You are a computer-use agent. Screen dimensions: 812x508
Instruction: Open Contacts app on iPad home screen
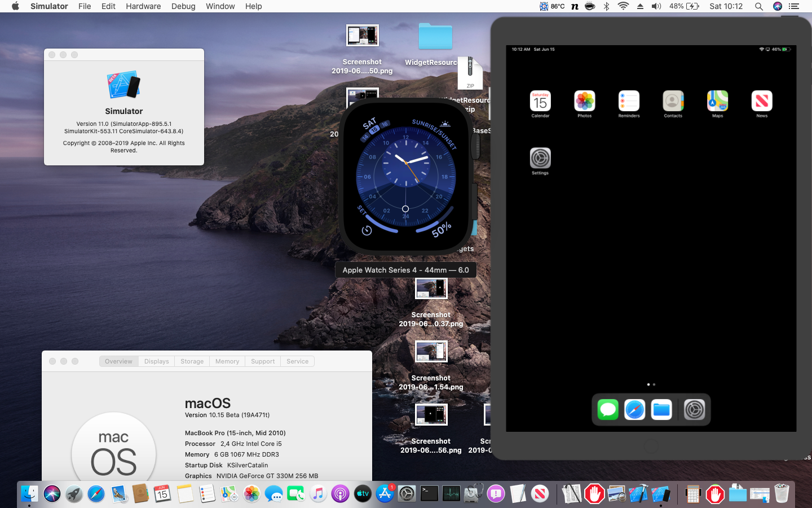[x=673, y=101]
